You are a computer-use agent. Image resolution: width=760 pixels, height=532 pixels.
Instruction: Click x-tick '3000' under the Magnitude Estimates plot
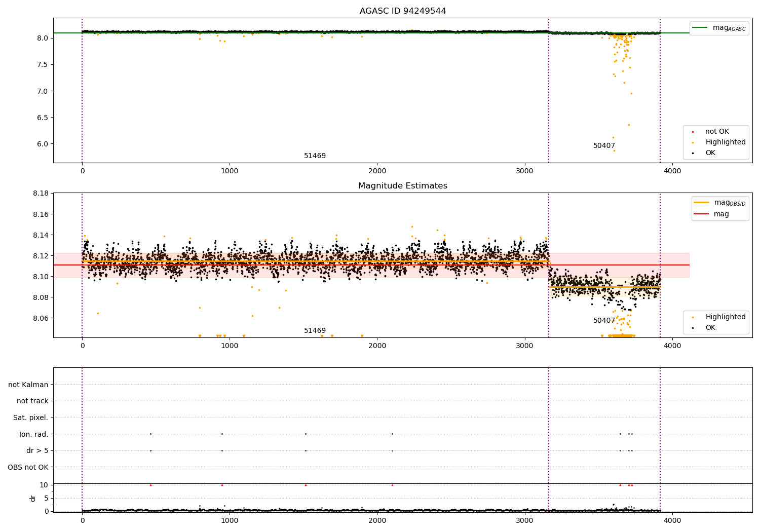pyautogui.click(x=525, y=346)
